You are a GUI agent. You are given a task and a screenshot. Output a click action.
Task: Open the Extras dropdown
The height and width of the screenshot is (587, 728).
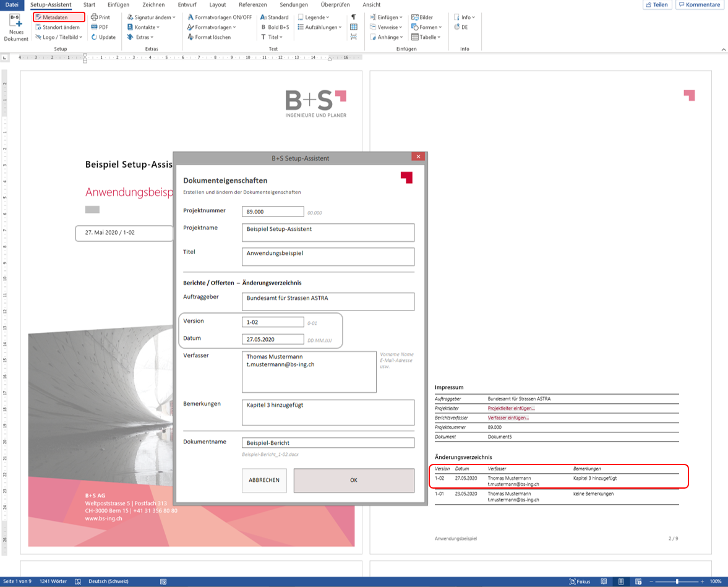point(140,37)
